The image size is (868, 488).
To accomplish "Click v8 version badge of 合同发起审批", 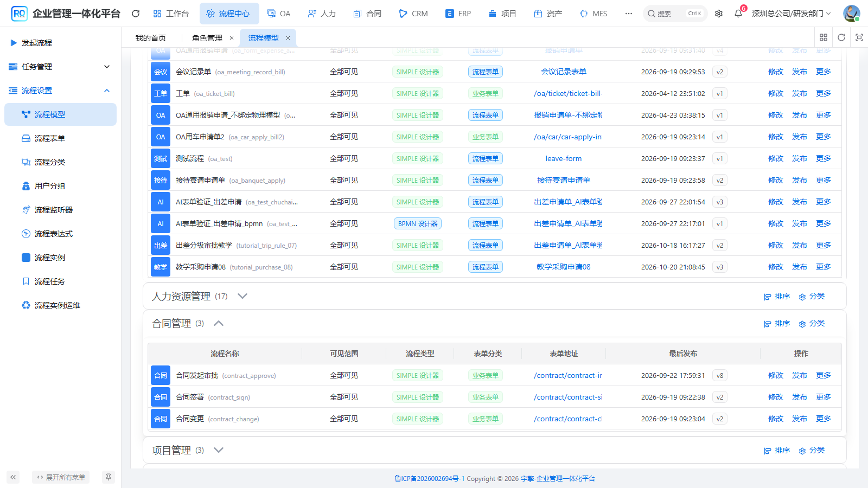I will [x=720, y=375].
